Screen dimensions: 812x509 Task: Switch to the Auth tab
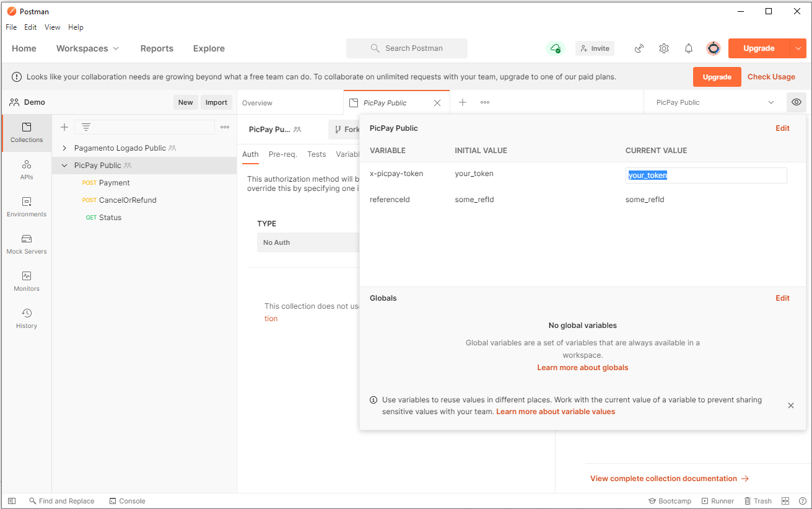250,154
